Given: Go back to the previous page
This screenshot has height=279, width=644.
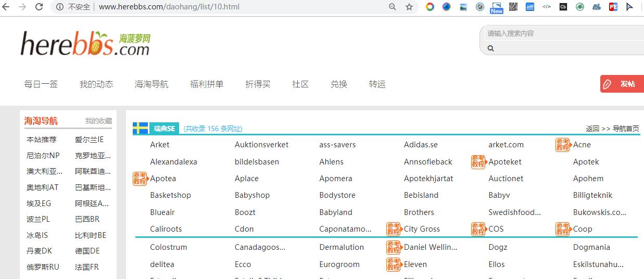Looking at the screenshot, I should [x=7, y=7].
